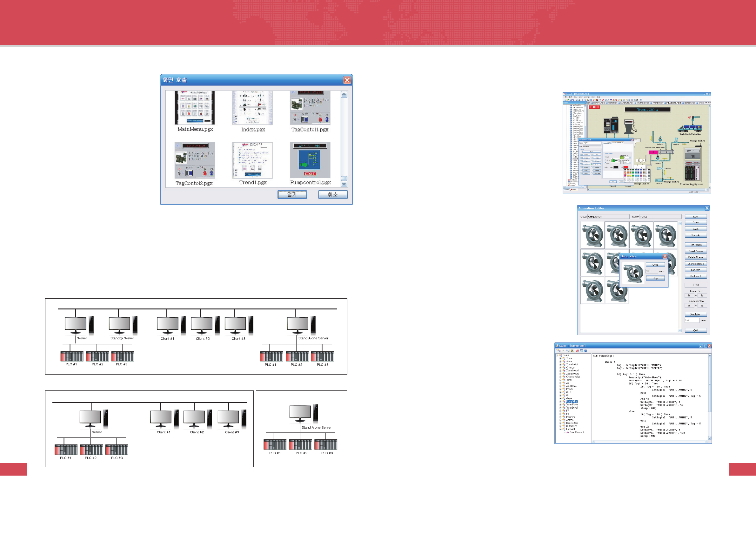Viewport: 756px width, 535px height.
Task: Toggle the checked H-Fill checkbox in Object Config
Action: pyautogui.click(x=592, y=164)
